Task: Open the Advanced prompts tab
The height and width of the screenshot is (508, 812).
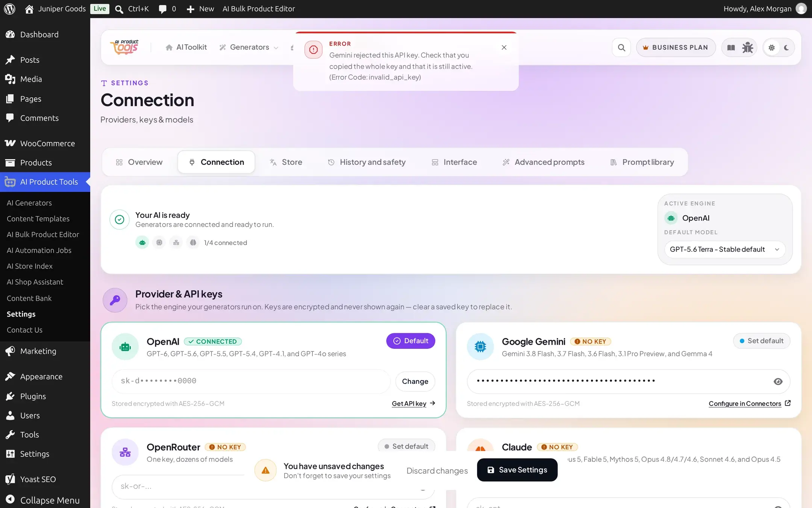Action: tap(544, 162)
